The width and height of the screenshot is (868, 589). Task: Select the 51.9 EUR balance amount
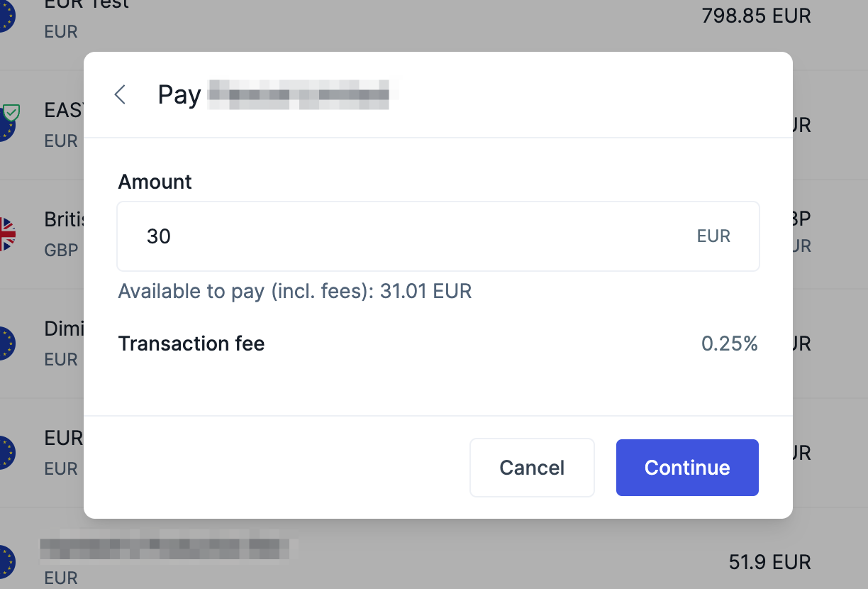pyautogui.click(x=769, y=562)
